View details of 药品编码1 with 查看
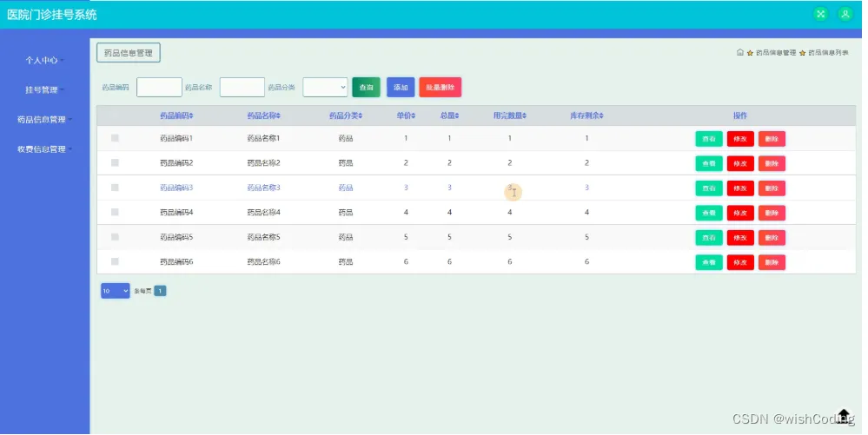 click(709, 139)
